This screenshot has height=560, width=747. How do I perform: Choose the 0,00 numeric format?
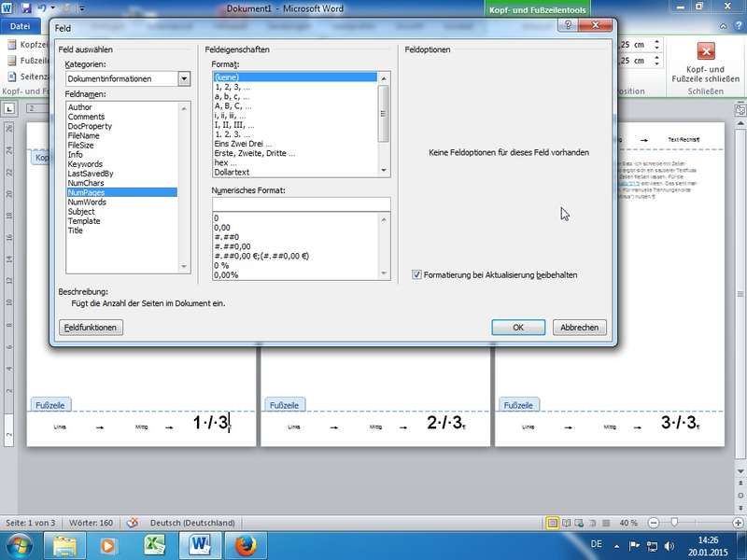[295, 228]
